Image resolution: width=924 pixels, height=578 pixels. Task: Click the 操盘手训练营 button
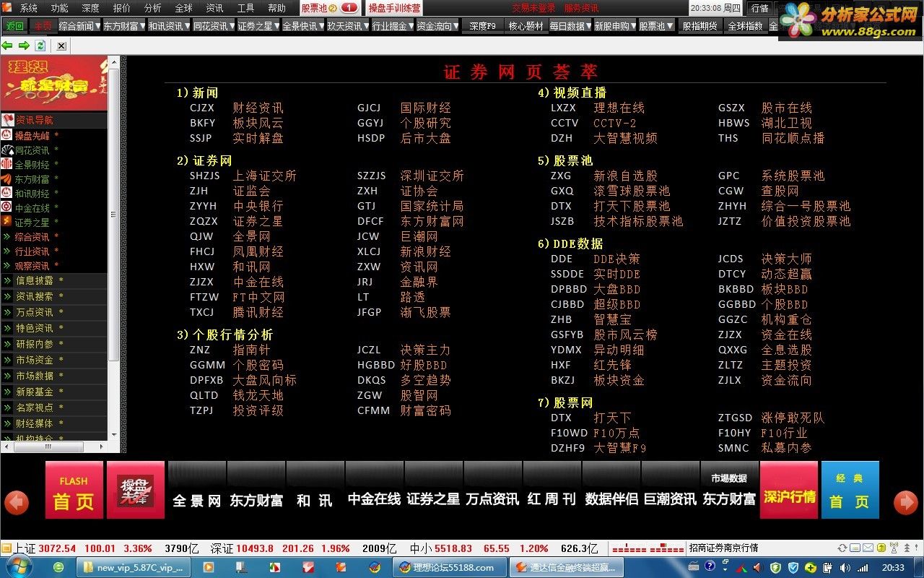point(394,8)
